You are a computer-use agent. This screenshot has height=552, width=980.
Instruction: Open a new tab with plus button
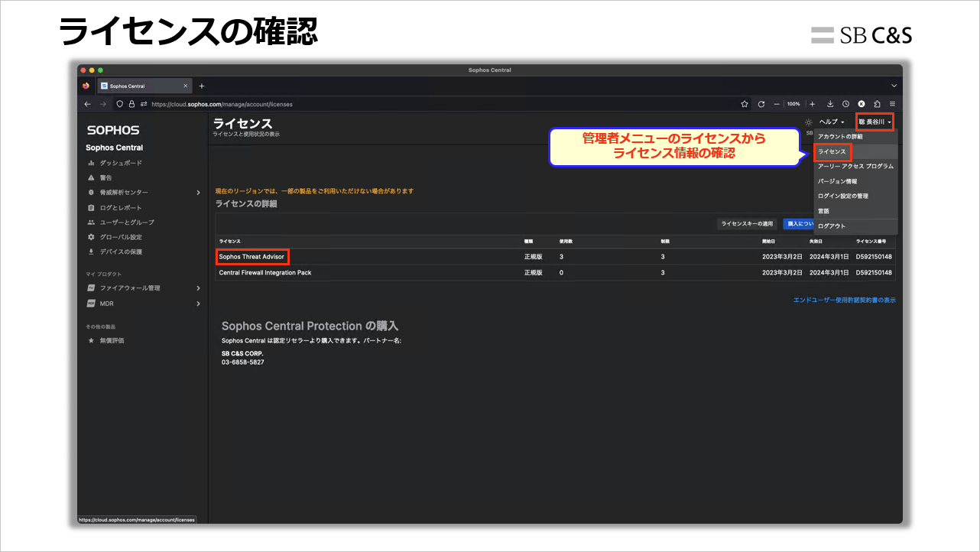pyautogui.click(x=202, y=86)
